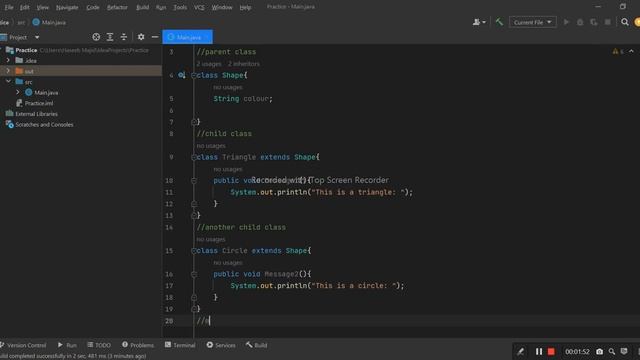Open the Help menu
The width and height of the screenshot is (640, 360).
(x=245, y=7)
